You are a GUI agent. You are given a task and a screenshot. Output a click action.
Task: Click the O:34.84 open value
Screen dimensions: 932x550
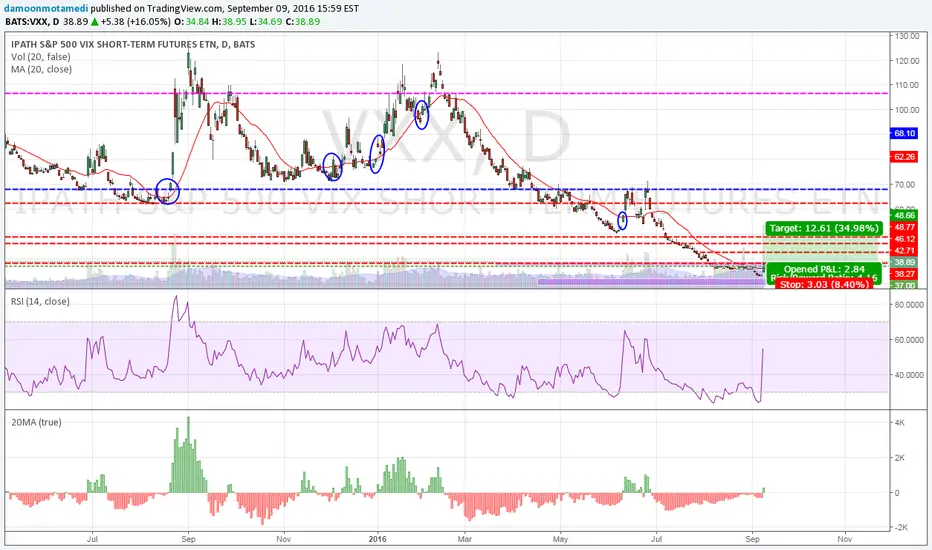[191, 21]
